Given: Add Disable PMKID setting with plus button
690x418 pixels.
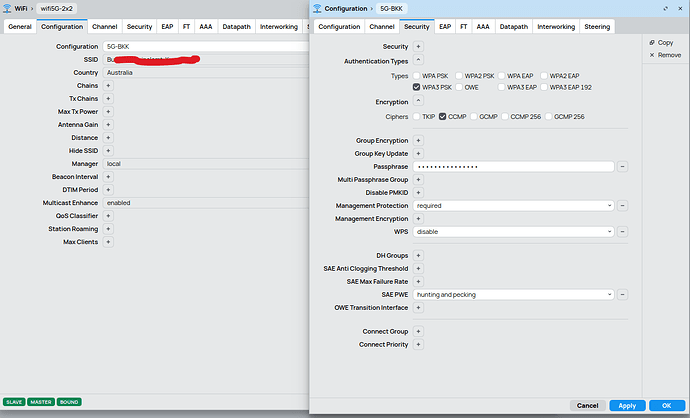Looking at the screenshot, I should point(418,193).
